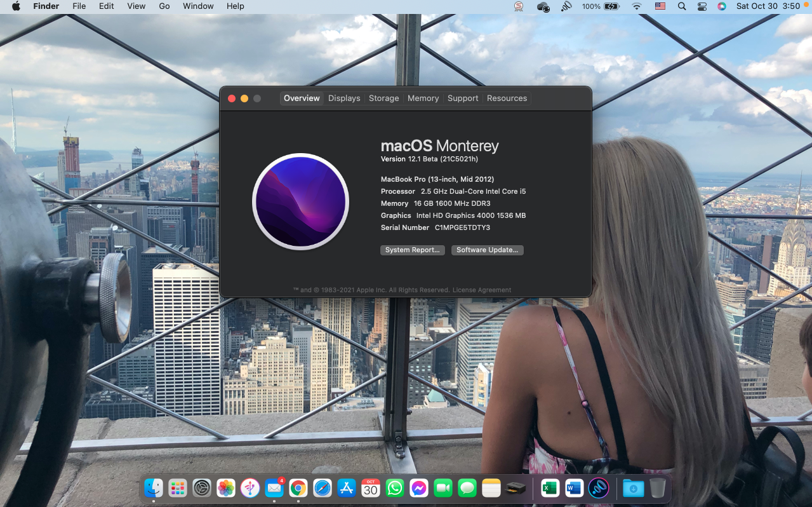Viewport: 812px width, 507px height.
Task: Open the Go menu
Action: pyautogui.click(x=164, y=6)
